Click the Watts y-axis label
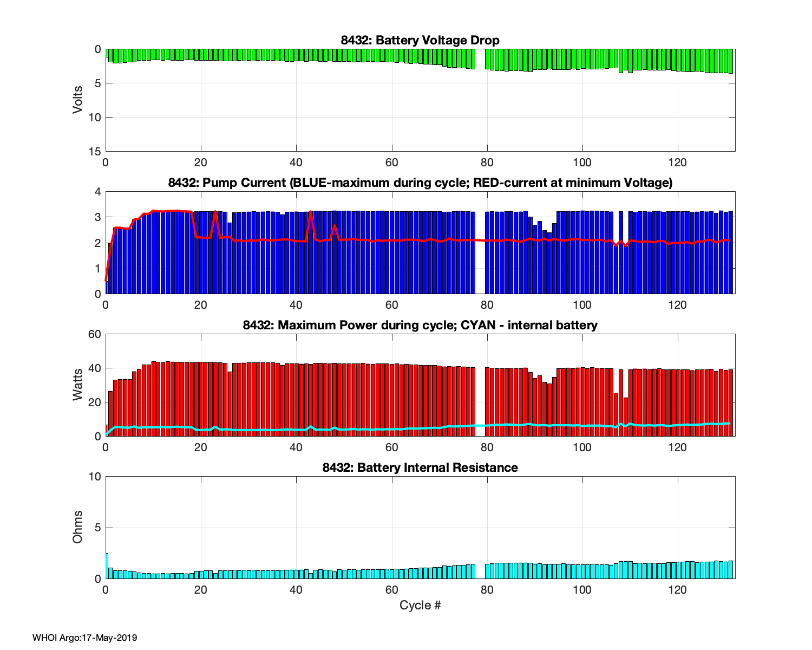Viewport: 812px width, 650px height. (78, 385)
